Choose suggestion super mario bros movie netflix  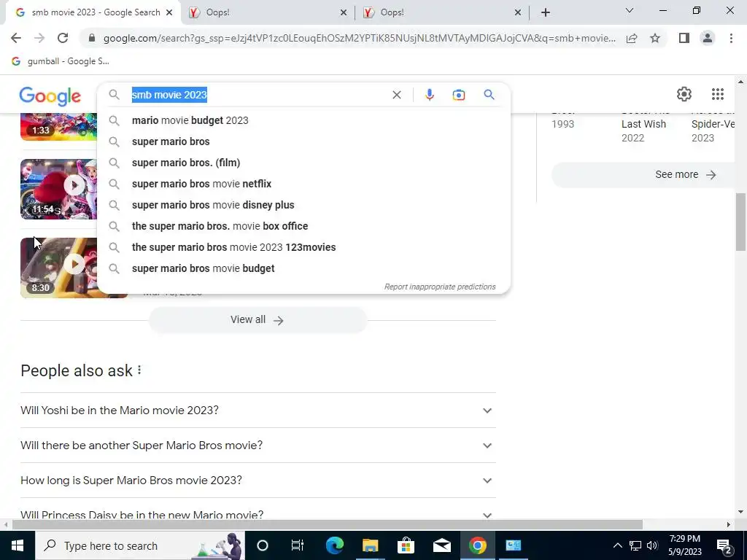click(303, 184)
